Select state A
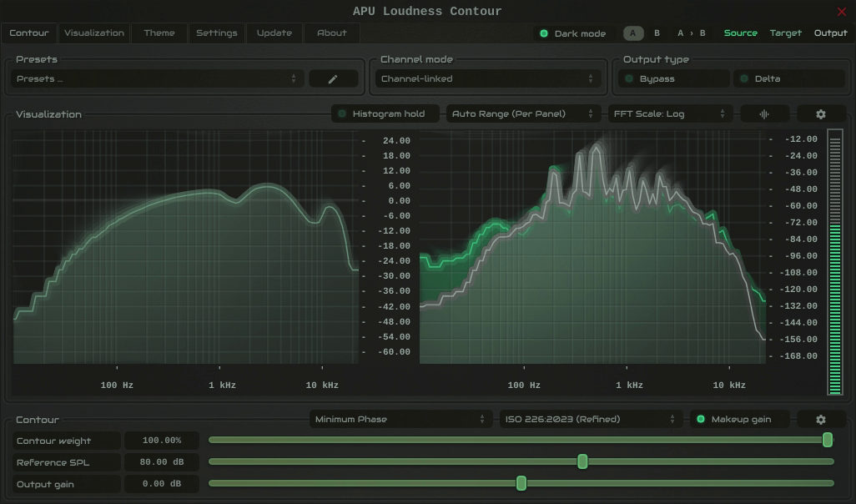Viewport: 856px width, 504px height. 633,33
